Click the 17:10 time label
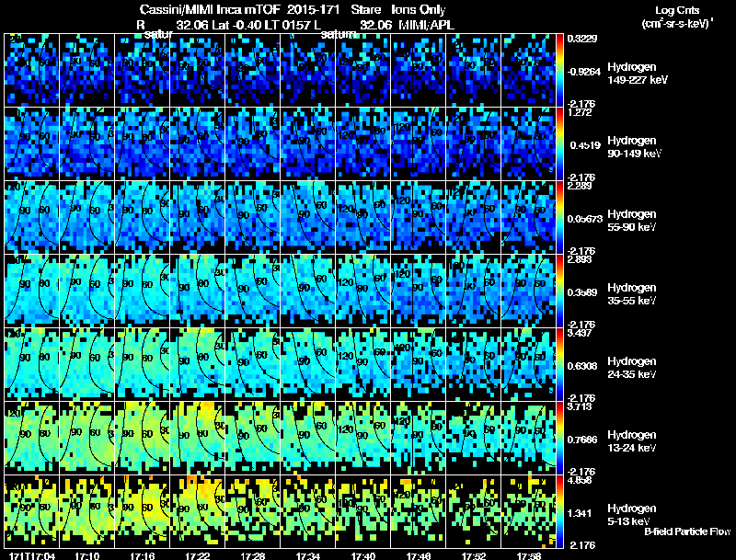This screenshot has width=736, height=560. click(x=87, y=556)
